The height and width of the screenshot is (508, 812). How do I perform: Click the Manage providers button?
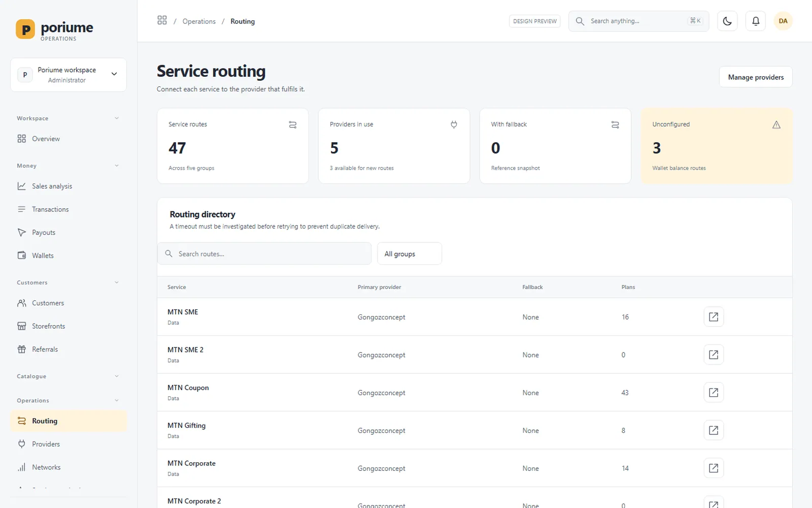756,77
